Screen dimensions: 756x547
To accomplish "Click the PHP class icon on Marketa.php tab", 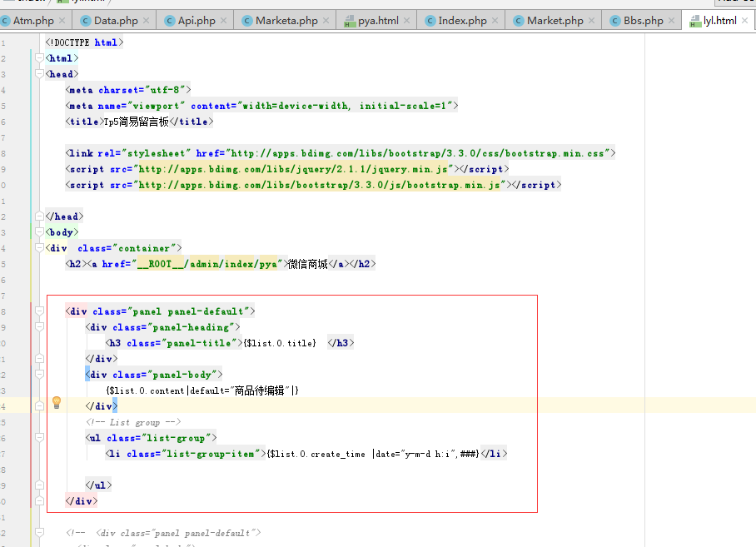I will [246, 21].
